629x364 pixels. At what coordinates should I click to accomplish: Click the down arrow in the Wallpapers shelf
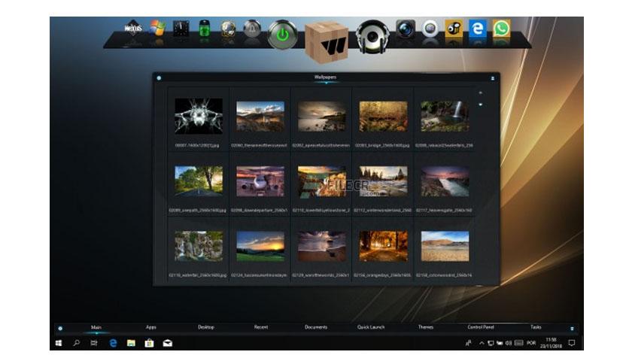(x=480, y=105)
